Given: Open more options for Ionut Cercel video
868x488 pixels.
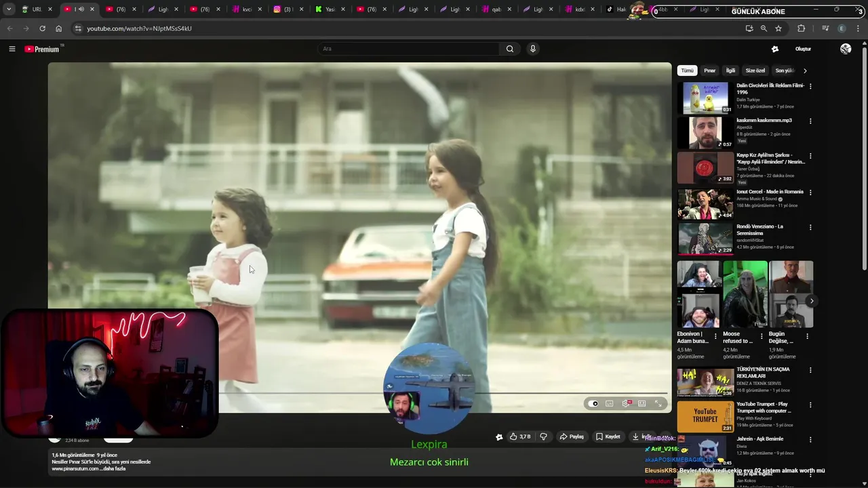Looking at the screenshot, I should pos(810,192).
